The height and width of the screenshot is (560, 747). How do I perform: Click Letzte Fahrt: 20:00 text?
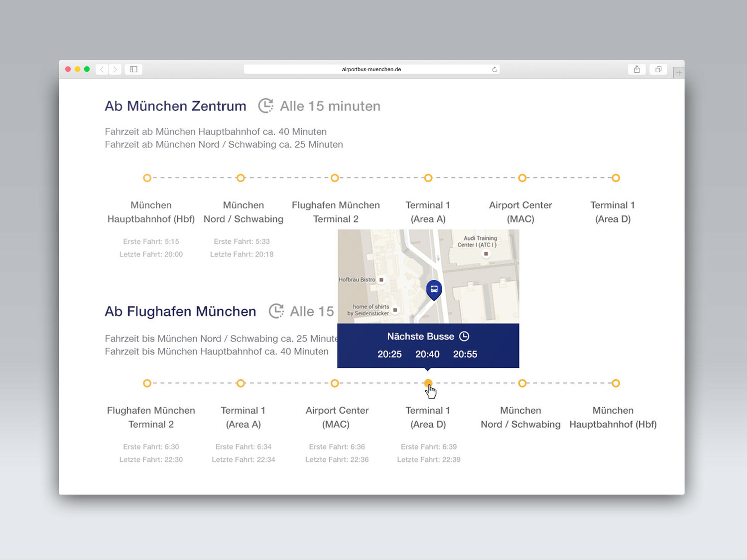(151, 254)
